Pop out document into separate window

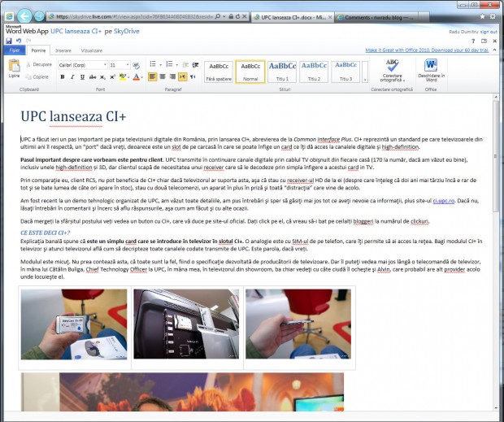(x=484, y=41)
